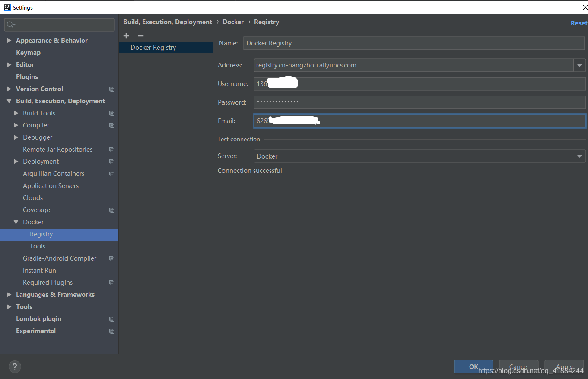Open Coverage settings page
The image size is (588, 379).
click(x=36, y=210)
